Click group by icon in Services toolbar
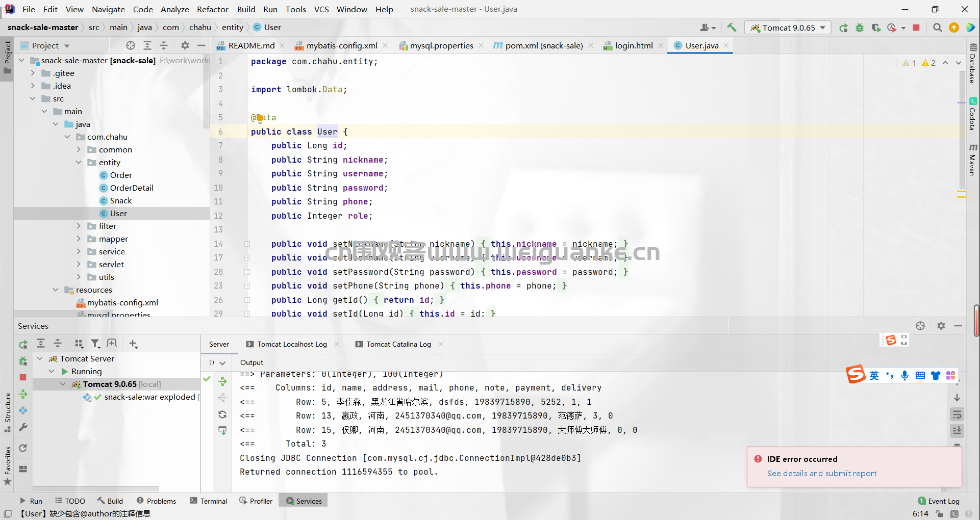 79,344
